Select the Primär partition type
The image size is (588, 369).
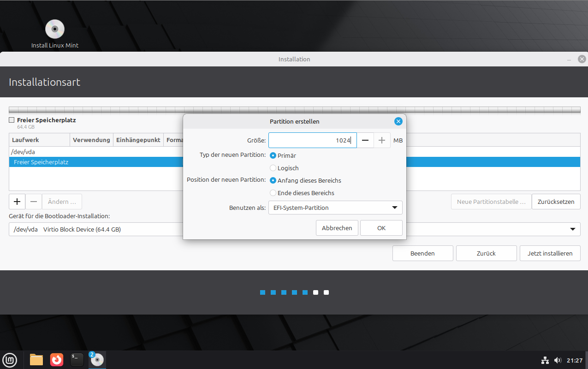click(273, 156)
